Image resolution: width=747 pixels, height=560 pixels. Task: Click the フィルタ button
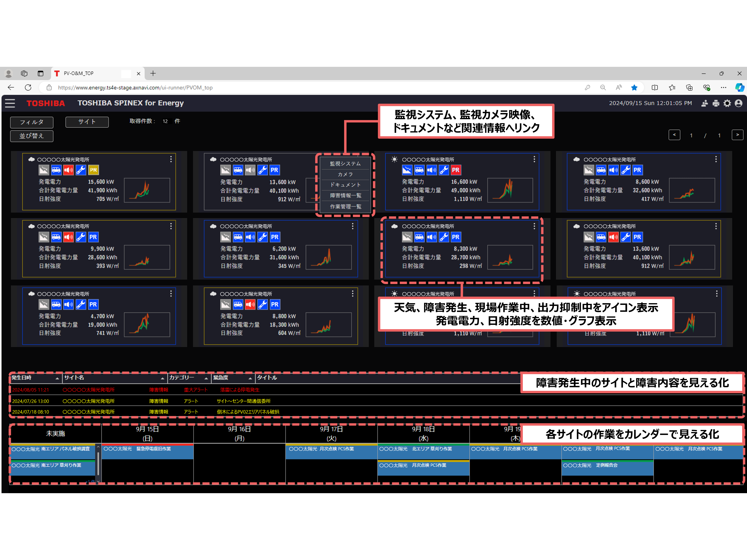tap(32, 122)
